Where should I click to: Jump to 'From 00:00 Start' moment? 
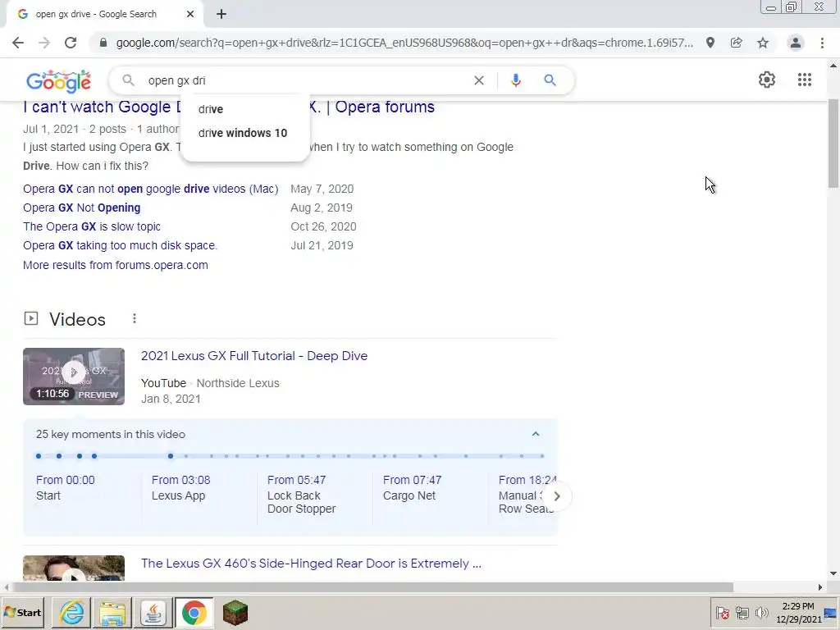point(66,487)
